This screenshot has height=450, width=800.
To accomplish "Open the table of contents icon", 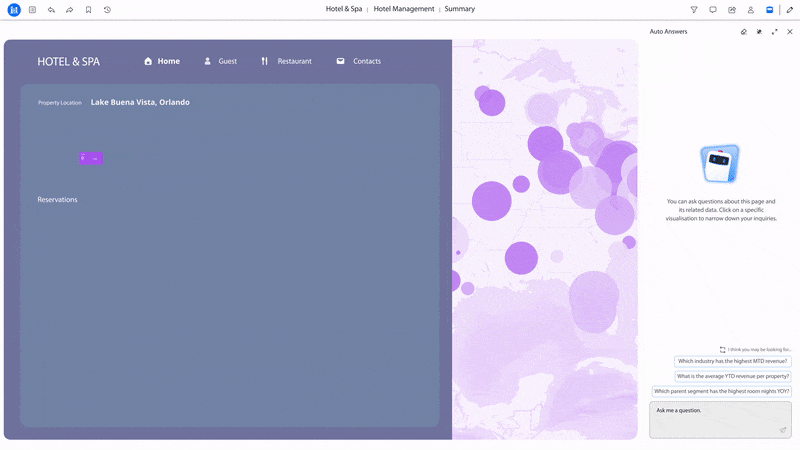I will 32,9.
